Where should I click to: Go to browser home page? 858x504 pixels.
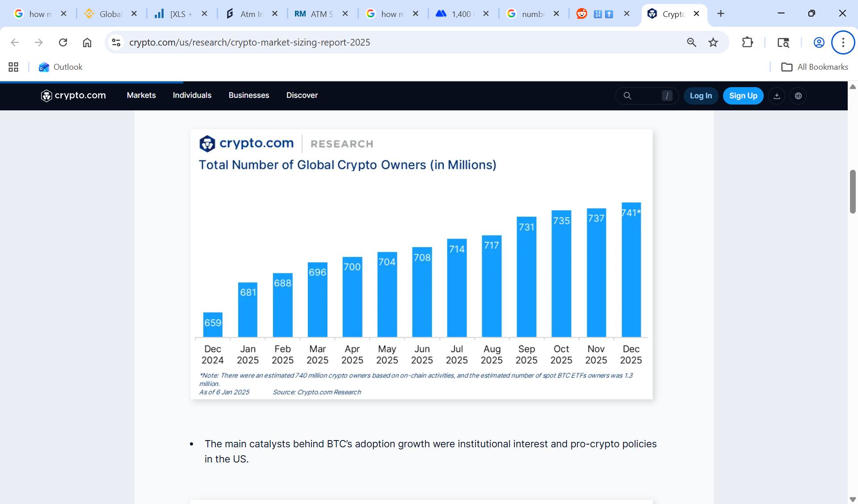click(87, 42)
